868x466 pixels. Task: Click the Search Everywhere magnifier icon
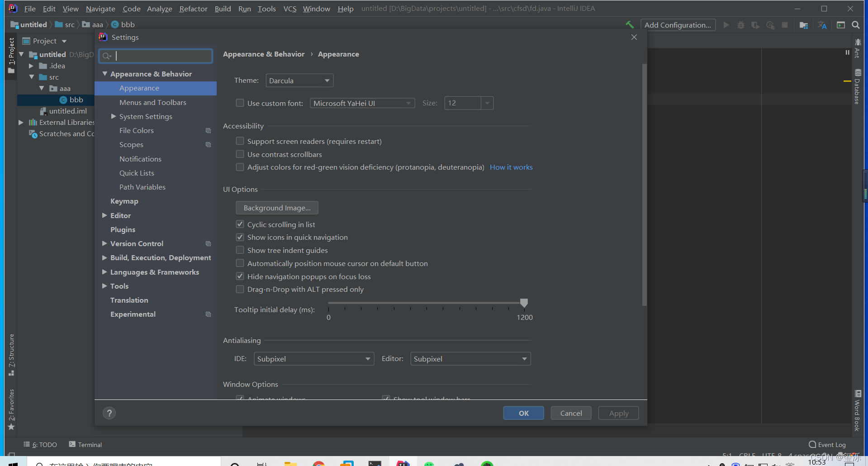point(856,25)
